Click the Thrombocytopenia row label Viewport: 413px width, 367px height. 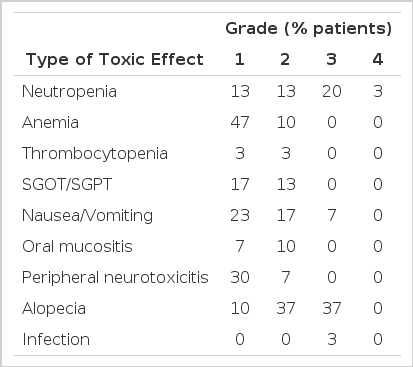(95, 154)
